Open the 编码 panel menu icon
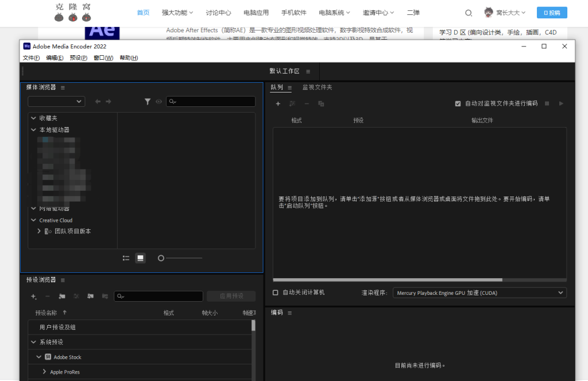The image size is (588, 381). [x=289, y=313]
